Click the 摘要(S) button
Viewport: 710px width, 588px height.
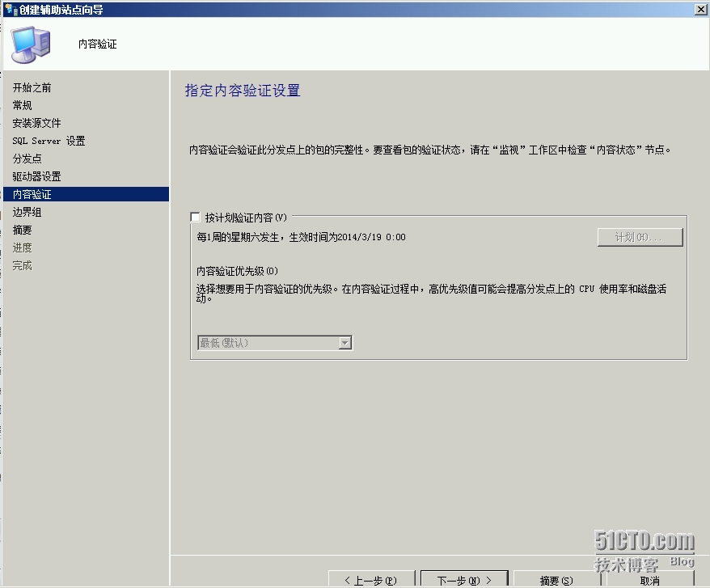click(557, 579)
